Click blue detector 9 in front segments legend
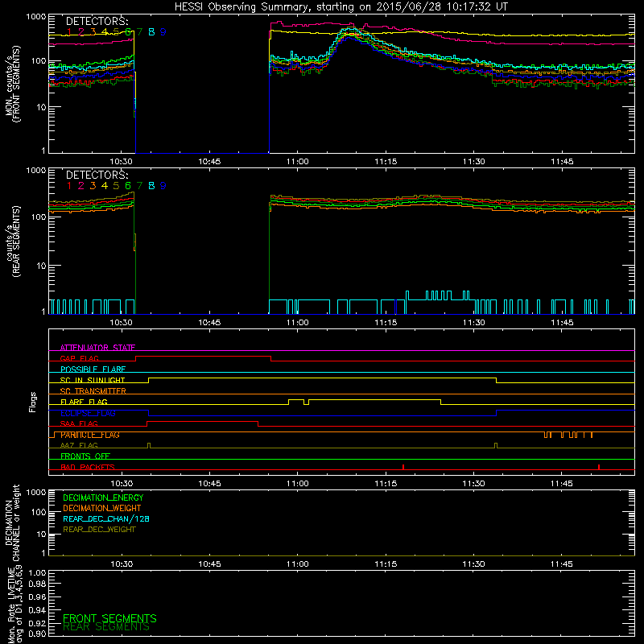The height and width of the screenshot is (644, 644). click(x=163, y=31)
